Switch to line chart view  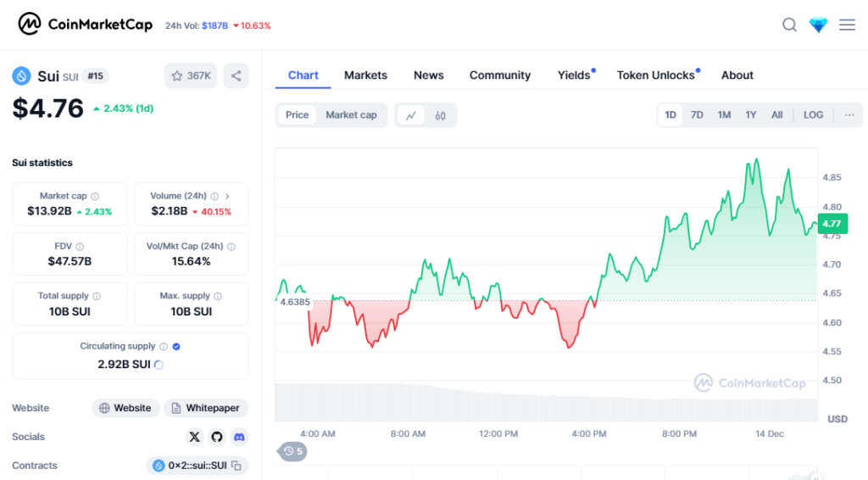tap(411, 115)
